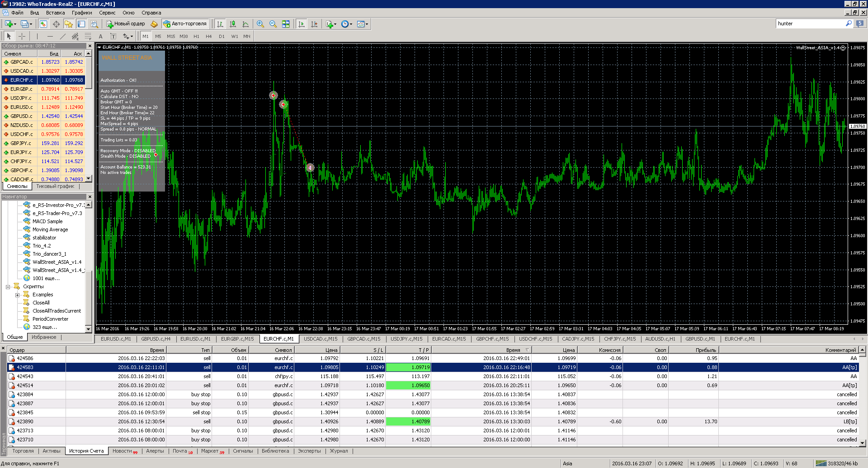
Task: Close the Navigator panel
Action: 90,197
